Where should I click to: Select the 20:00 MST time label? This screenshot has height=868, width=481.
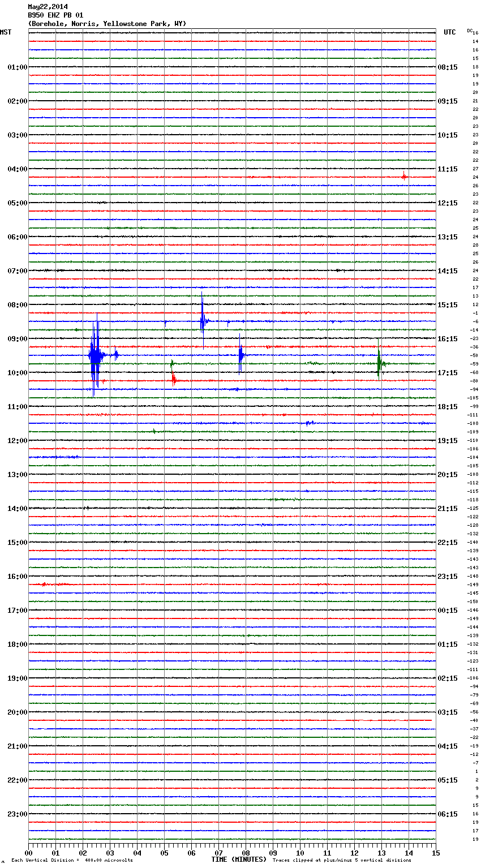[x=17, y=712]
